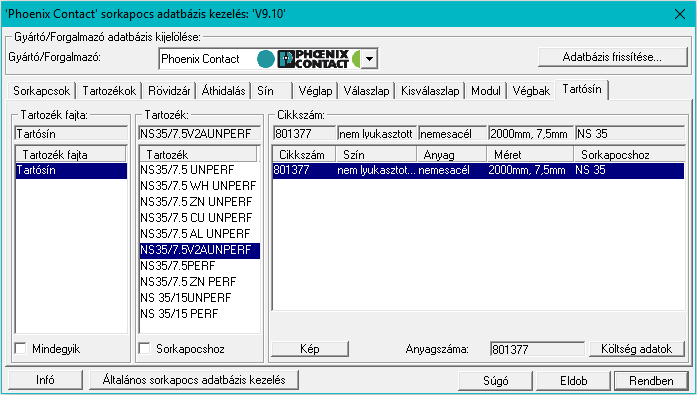Close the Phoenix Contact dialog window
Screen dimensions: 697x395
(680, 14)
